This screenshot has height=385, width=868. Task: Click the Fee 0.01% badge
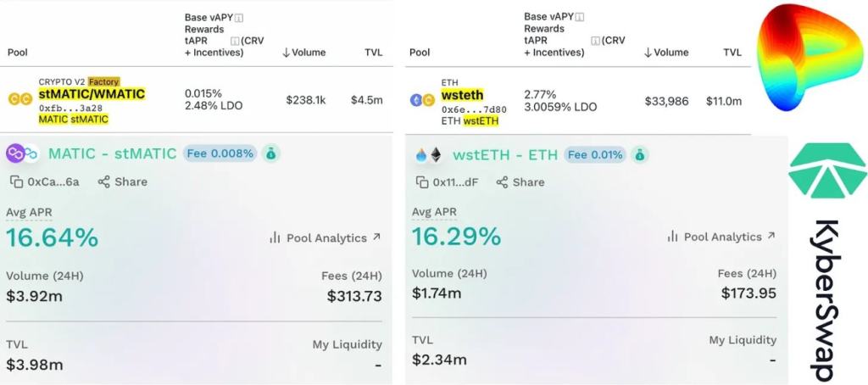(x=596, y=154)
